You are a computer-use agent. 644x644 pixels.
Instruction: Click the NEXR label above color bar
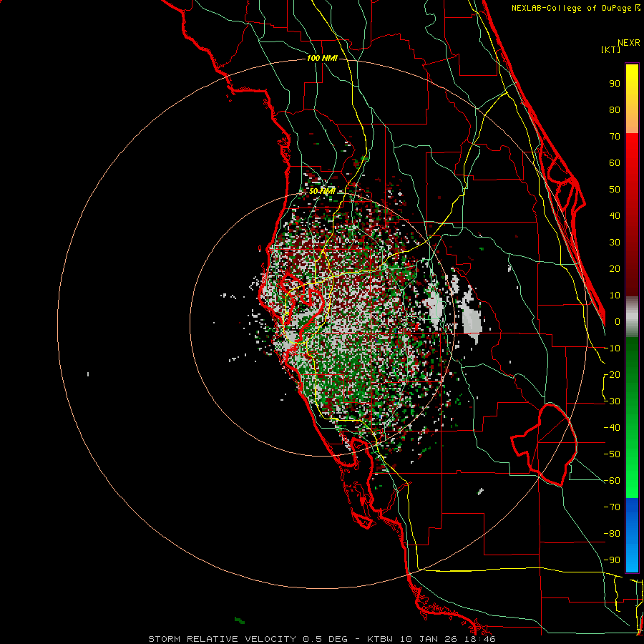(629, 43)
